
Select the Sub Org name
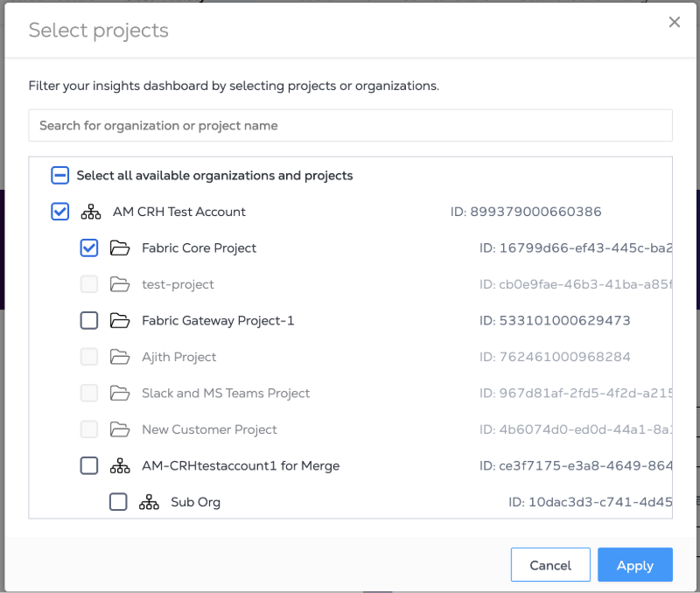(195, 502)
